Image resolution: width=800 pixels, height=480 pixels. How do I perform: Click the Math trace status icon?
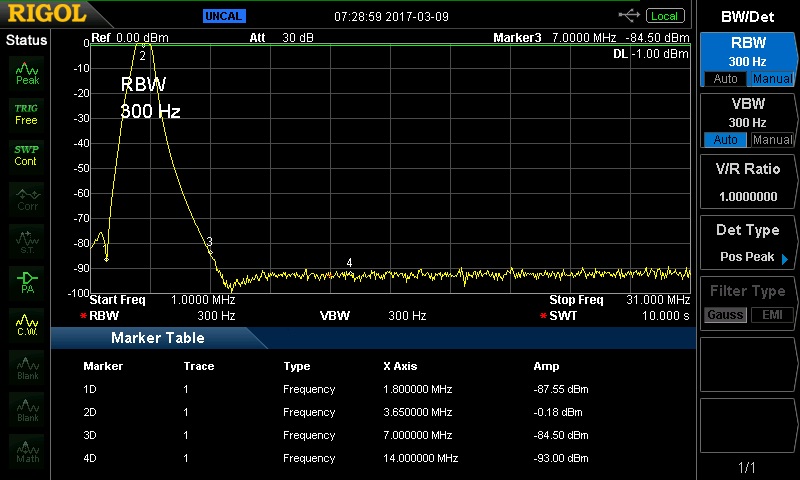[x=28, y=452]
